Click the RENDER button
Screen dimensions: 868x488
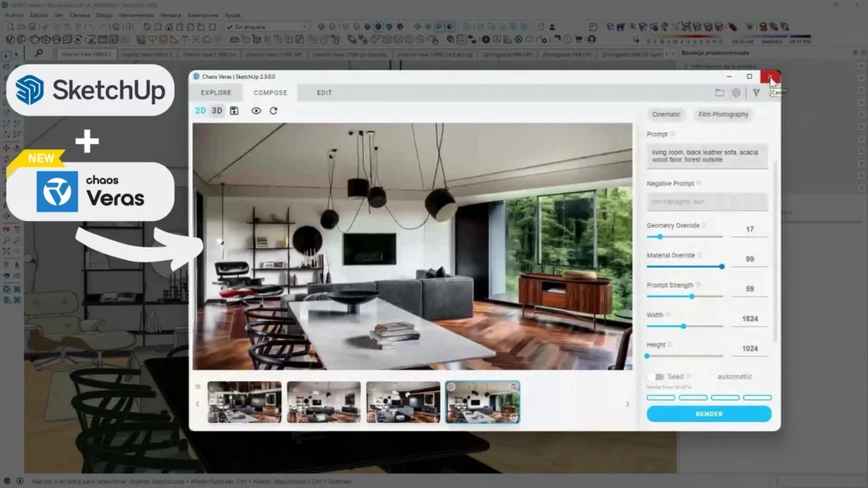tap(709, 413)
